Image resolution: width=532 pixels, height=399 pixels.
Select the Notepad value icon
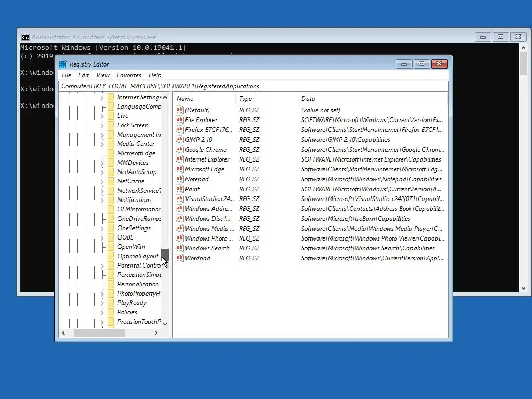tap(179, 179)
